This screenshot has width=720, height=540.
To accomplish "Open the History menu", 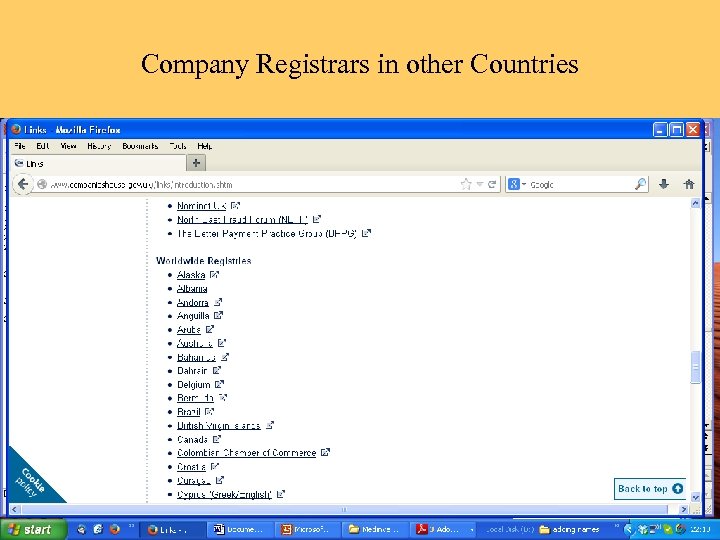I will click(x=99, y=146).
